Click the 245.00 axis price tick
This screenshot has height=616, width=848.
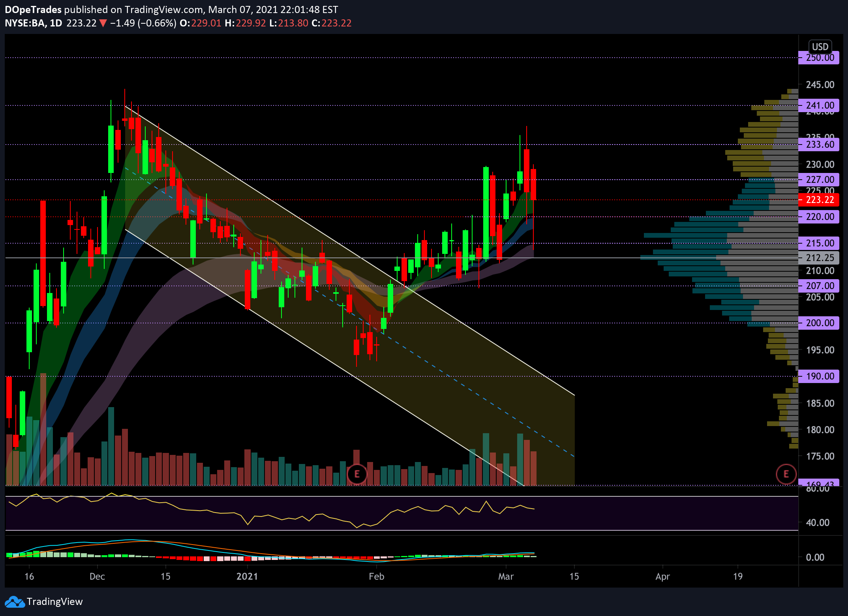[820, 85]
